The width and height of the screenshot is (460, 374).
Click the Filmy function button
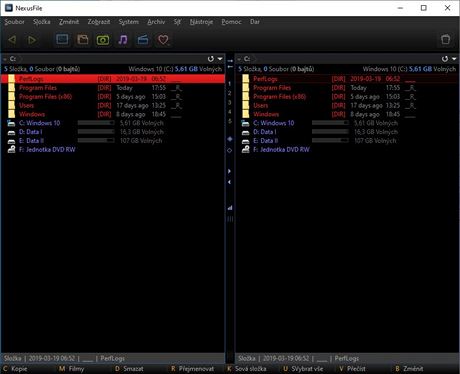point(72,369)
